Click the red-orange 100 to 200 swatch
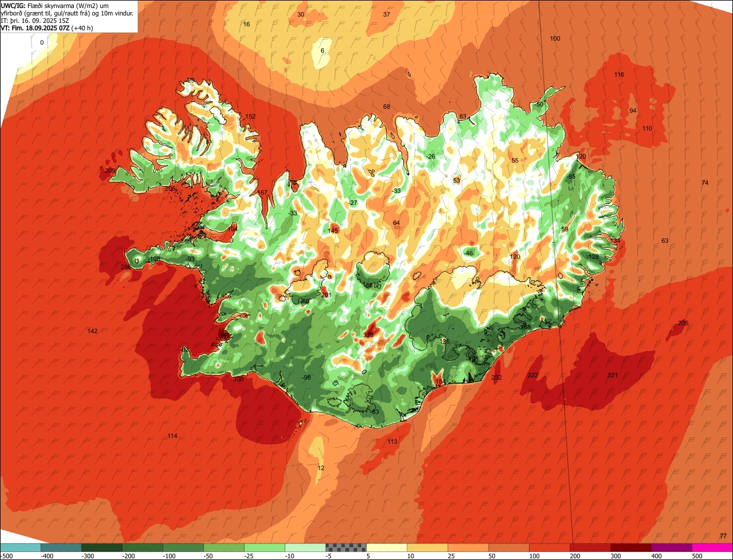Viewport: 733px width, 560px height. (x=549, y=547)
